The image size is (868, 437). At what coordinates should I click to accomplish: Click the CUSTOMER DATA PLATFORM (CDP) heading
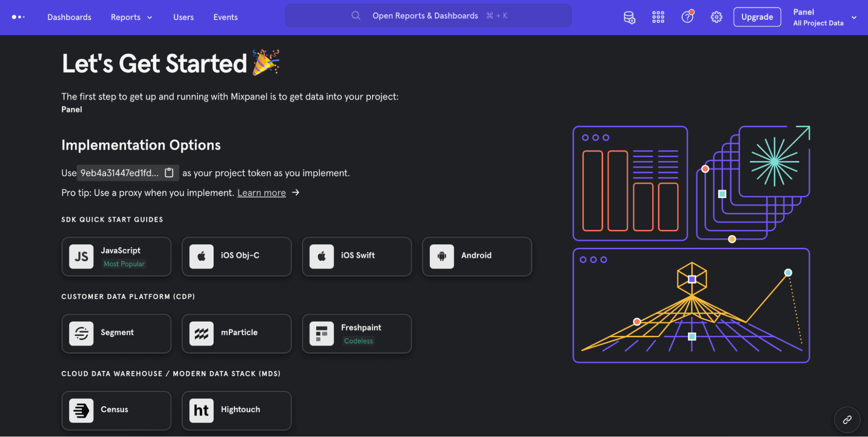pos(128,297)
